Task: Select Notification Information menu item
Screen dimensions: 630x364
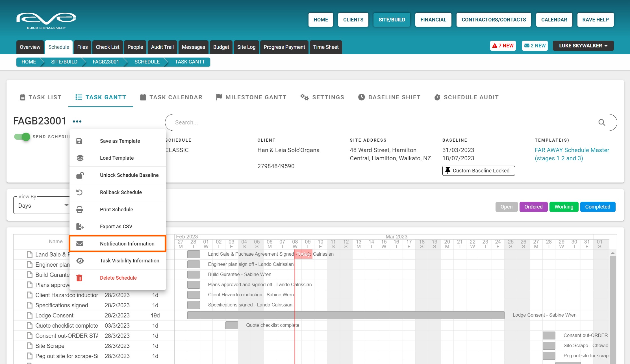Action: point(127,244)
